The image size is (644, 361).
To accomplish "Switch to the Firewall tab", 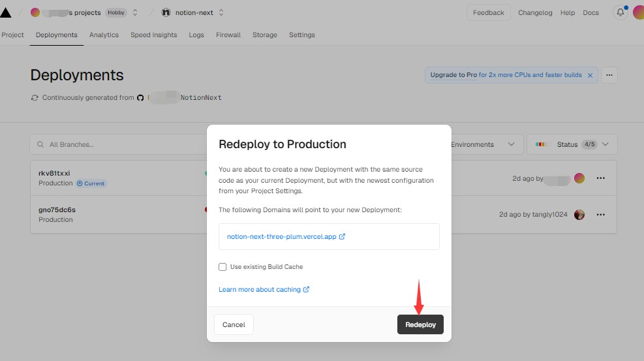I will [x=228, y=35].
